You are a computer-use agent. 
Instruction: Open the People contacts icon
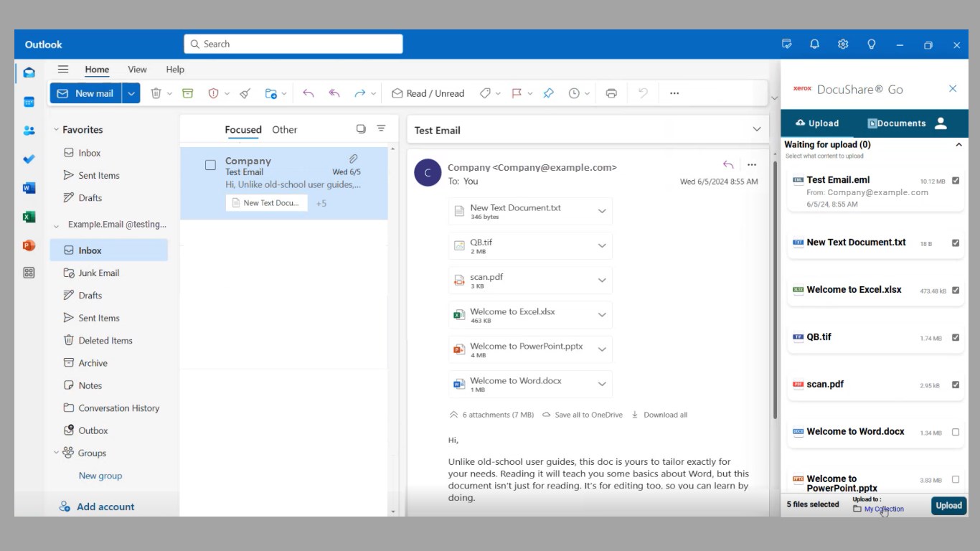click(x=29, y=131)
